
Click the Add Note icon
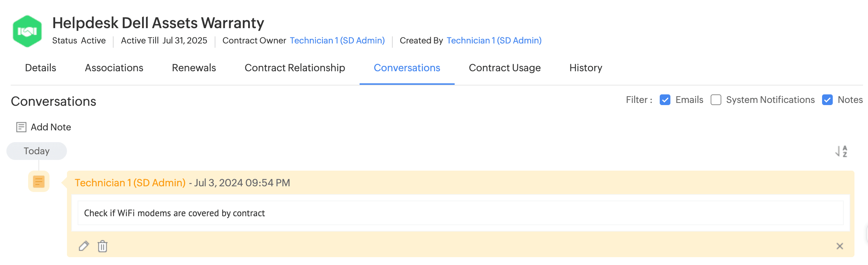(x=21, y=127)
